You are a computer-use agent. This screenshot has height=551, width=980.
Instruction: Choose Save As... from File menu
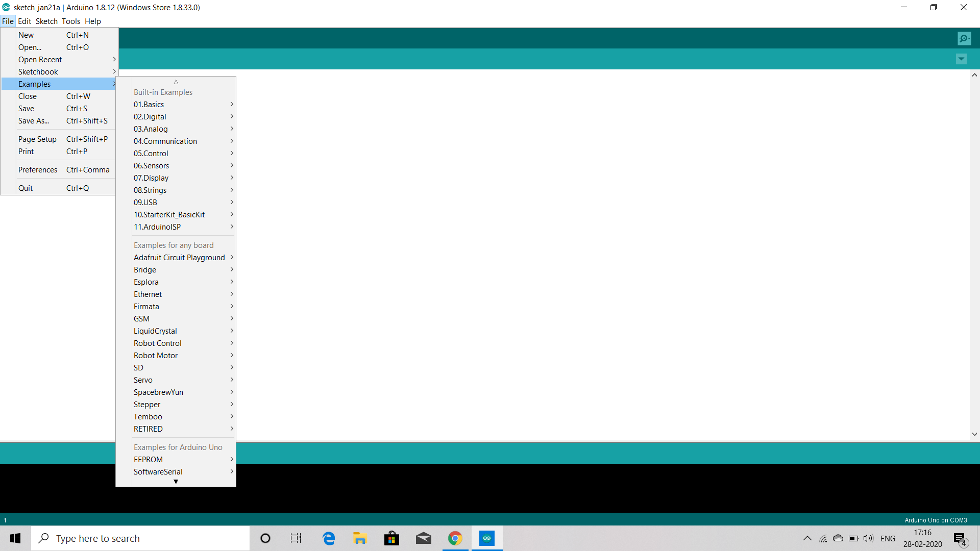(x=34, y=121)
